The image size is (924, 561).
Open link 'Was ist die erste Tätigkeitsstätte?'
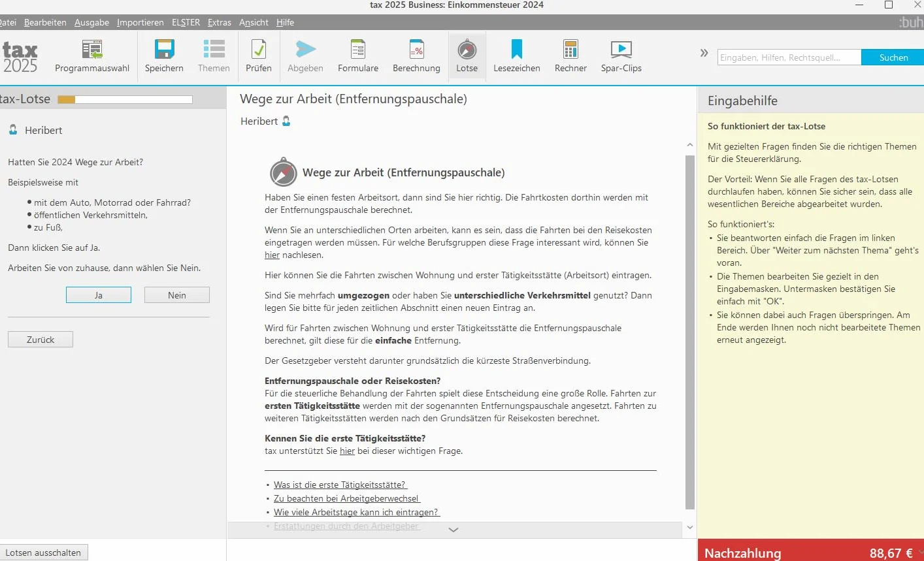(340, 485)
